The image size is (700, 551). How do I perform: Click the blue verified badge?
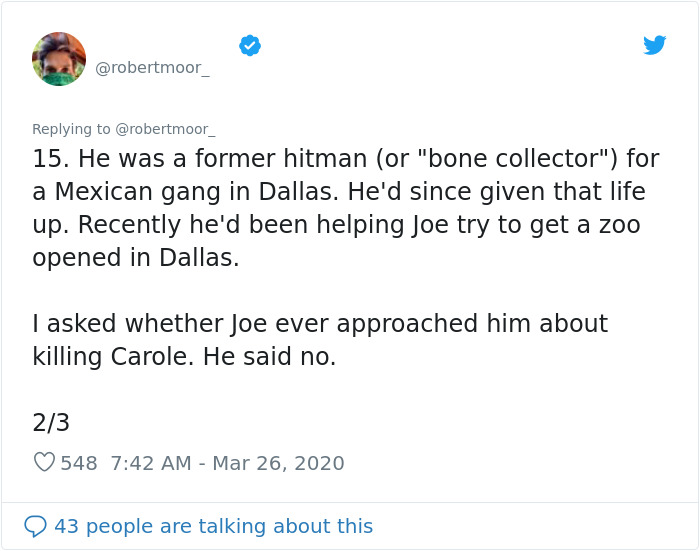pyautogui.click(x=250, y=46)
